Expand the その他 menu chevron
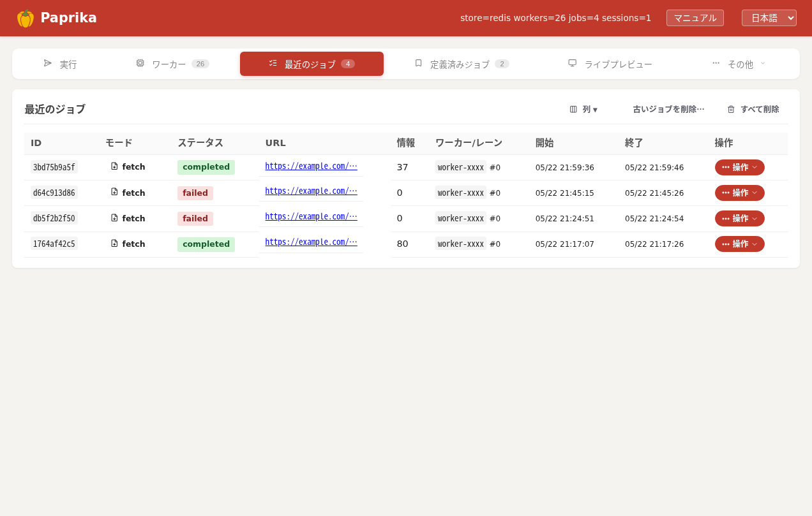Screen dimensions: 812x516 pos(763,63)
